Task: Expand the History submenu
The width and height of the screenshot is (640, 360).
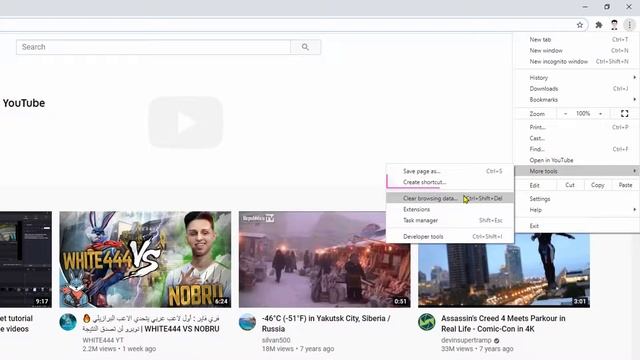Action: coord(576,78)
